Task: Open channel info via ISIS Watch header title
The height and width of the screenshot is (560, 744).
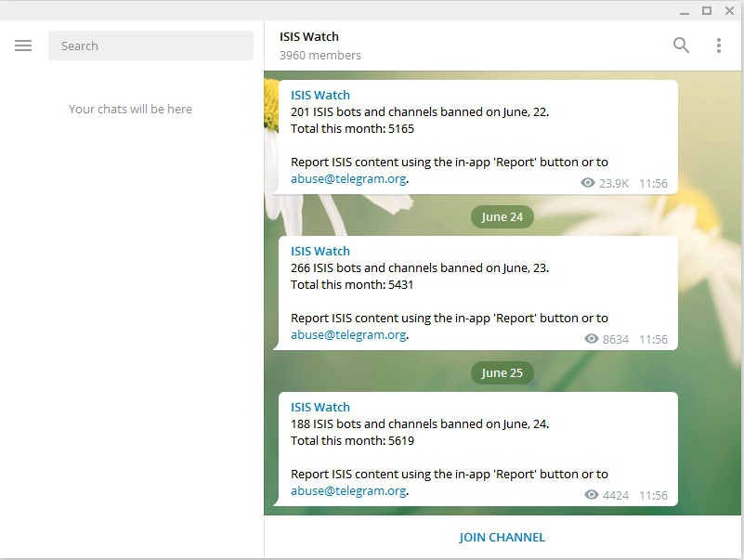Action: point(309,37)
